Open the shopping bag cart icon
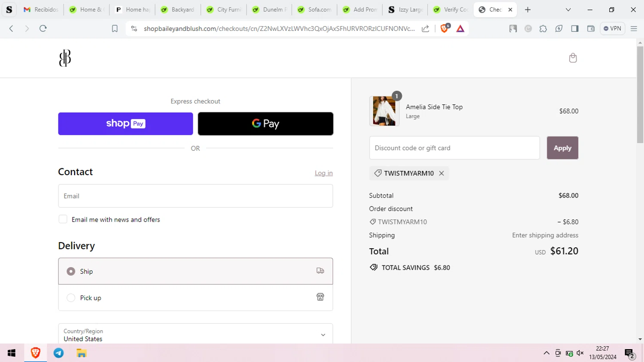This screenshot has height=362, width=644. pyautogui.click(x=573, y=58)
